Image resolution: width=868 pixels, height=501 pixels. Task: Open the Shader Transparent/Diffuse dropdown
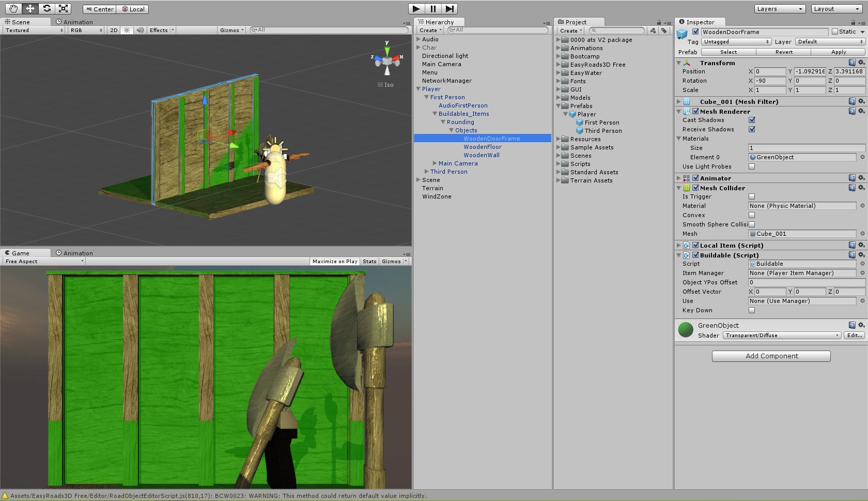click(782, 335)
